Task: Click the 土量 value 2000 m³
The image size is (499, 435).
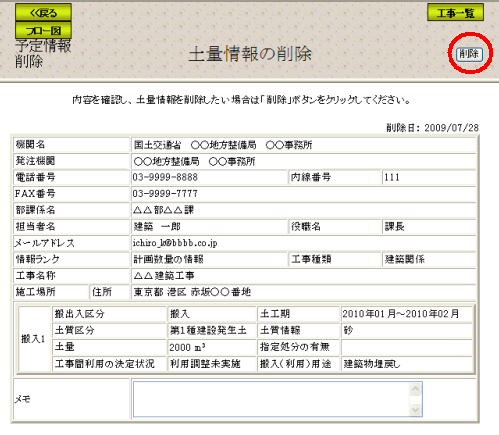Action: coord(187,347)
